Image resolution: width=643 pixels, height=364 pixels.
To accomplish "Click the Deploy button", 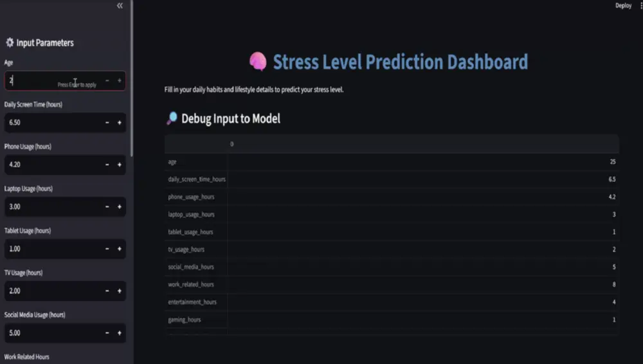I will pyautogui.click(x=623, y=5).
